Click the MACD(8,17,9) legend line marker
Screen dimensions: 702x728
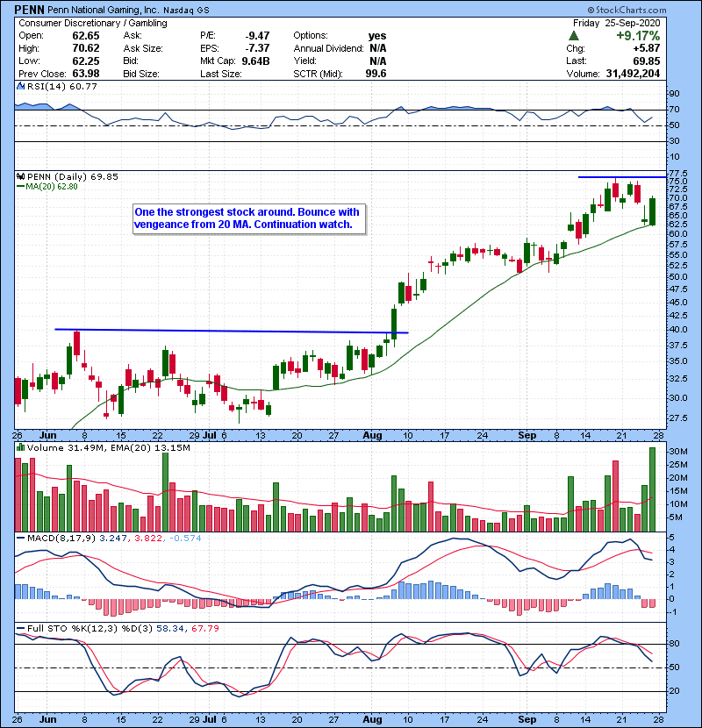click(20, 539)
